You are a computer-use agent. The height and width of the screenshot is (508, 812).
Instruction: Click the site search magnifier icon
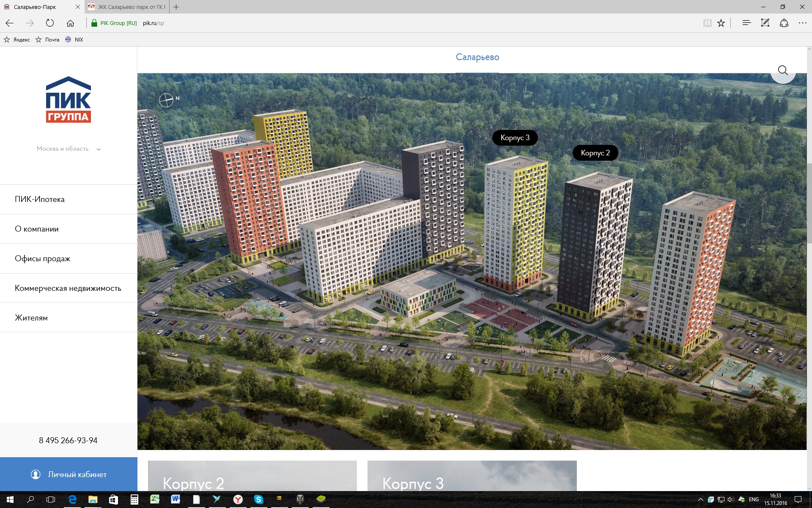click(x=783, y=70)
